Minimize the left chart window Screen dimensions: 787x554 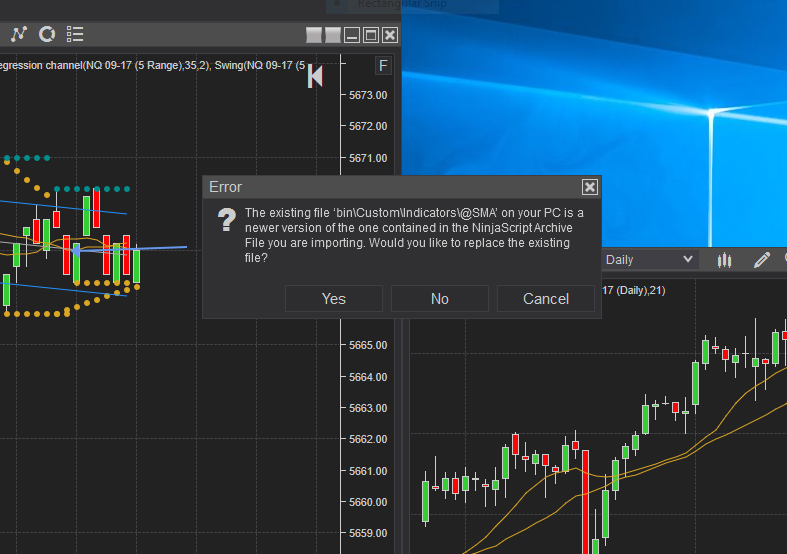(352, 35)
